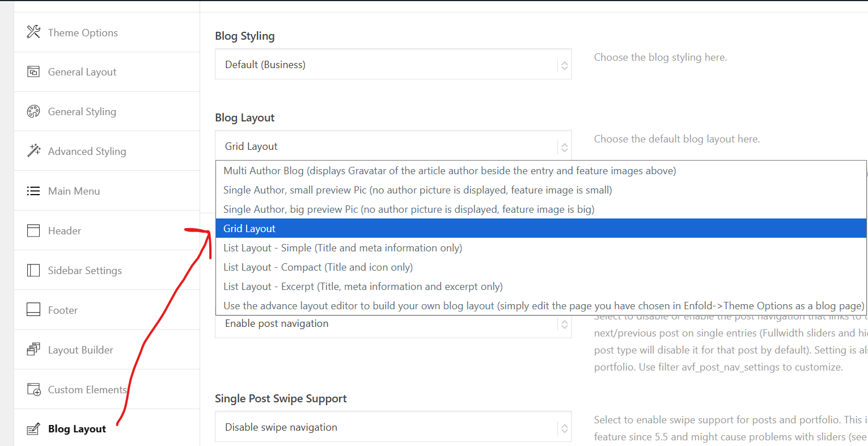868x446 pixels.
Task: Click the Sidebar Settings icon
Action: point(33,270)
